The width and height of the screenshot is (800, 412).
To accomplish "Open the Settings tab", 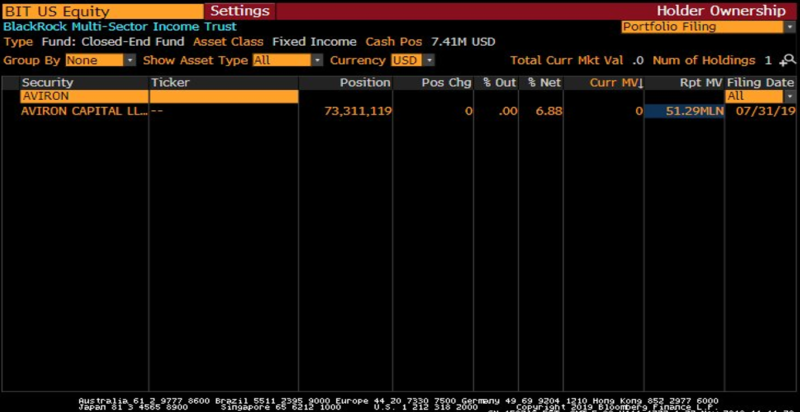I will (x=240, y=11).
